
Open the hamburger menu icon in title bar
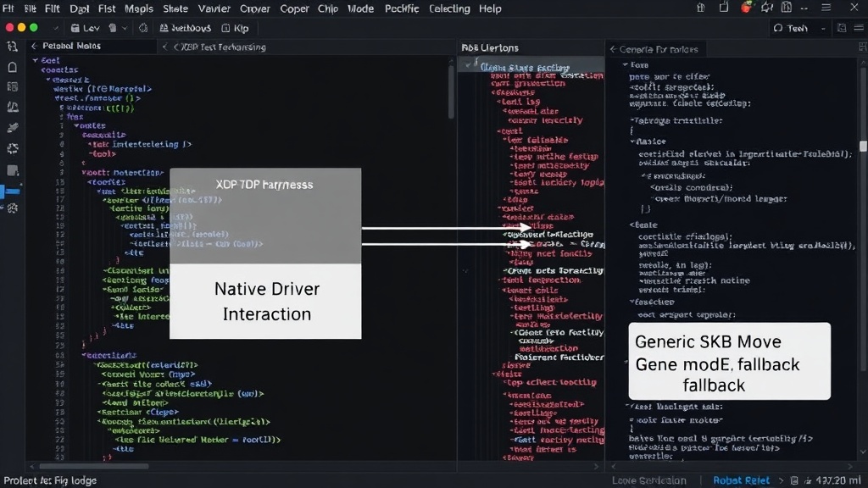[x=826, y=8]
